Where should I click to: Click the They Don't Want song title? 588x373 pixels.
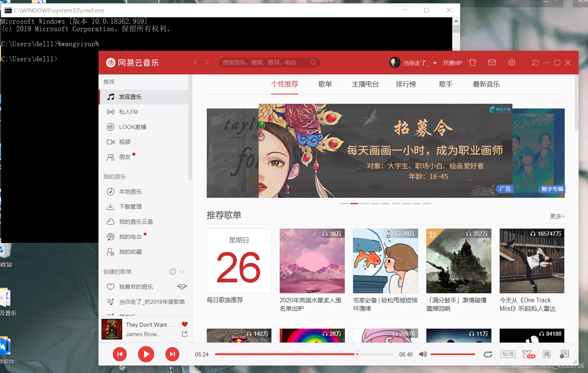(x=150, y=324)
